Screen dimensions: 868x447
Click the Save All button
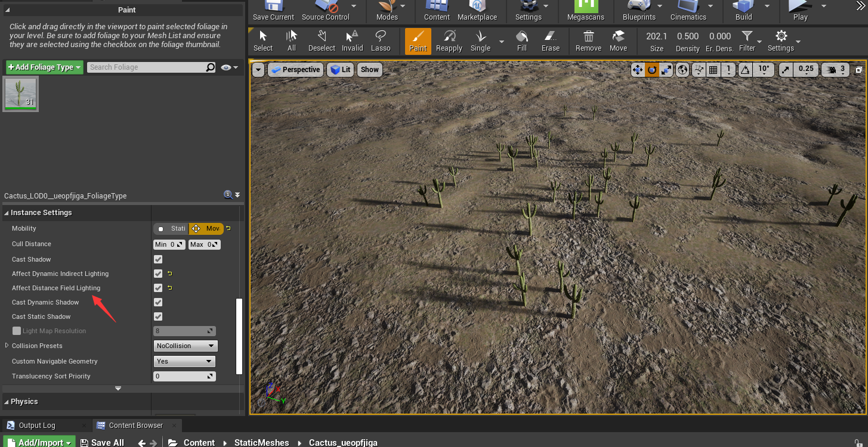click(103, 442)
